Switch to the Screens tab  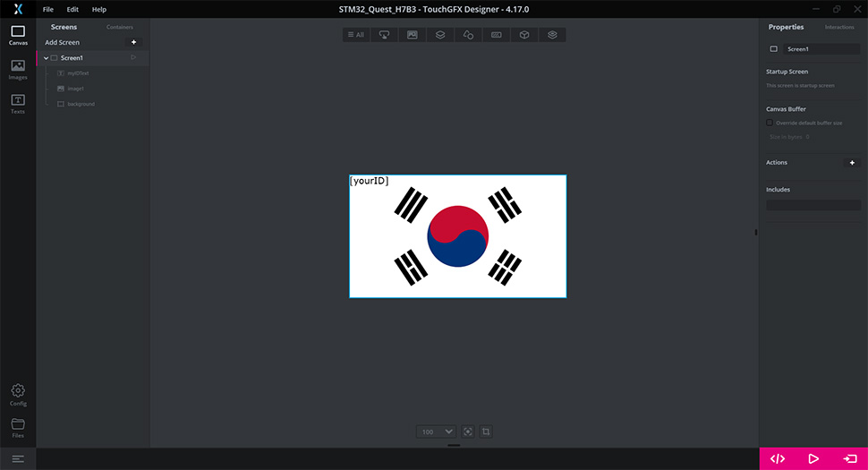(x=64, y=27)
